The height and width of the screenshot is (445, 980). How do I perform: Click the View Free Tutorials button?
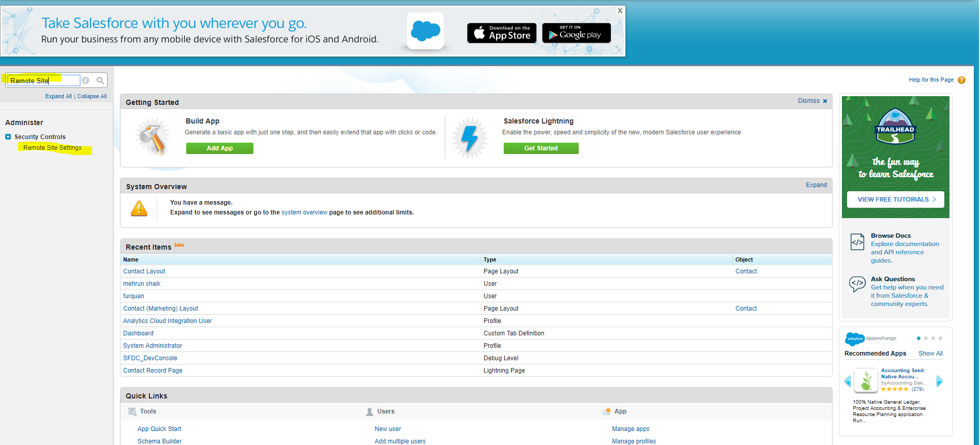click(895, 200)
